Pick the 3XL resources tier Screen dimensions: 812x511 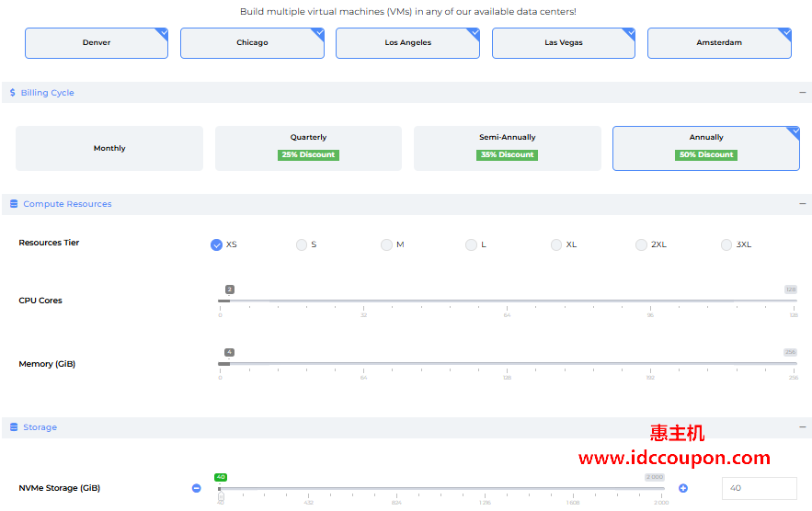point(726,244)
